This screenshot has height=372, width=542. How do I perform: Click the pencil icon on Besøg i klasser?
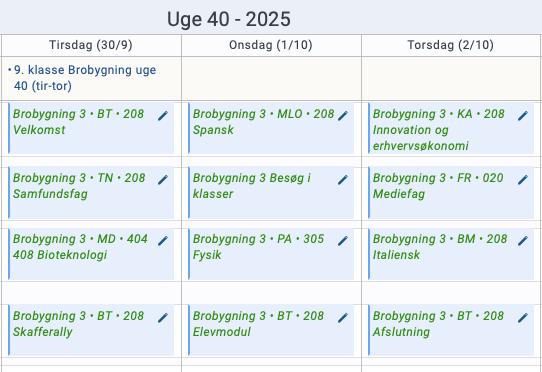343,180
